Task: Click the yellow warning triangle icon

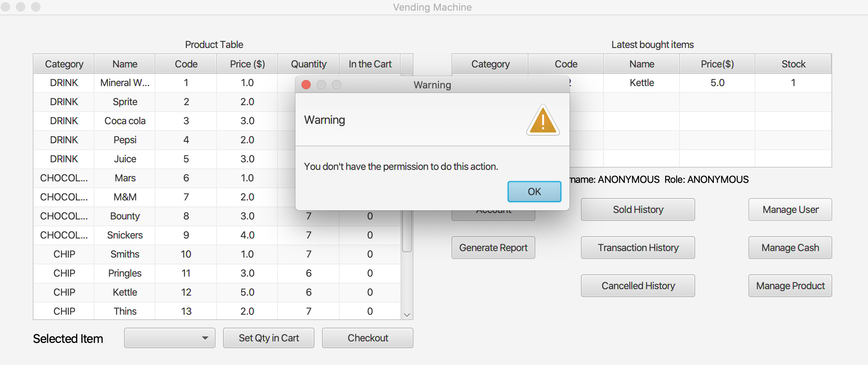Action: tap(543, 121)
